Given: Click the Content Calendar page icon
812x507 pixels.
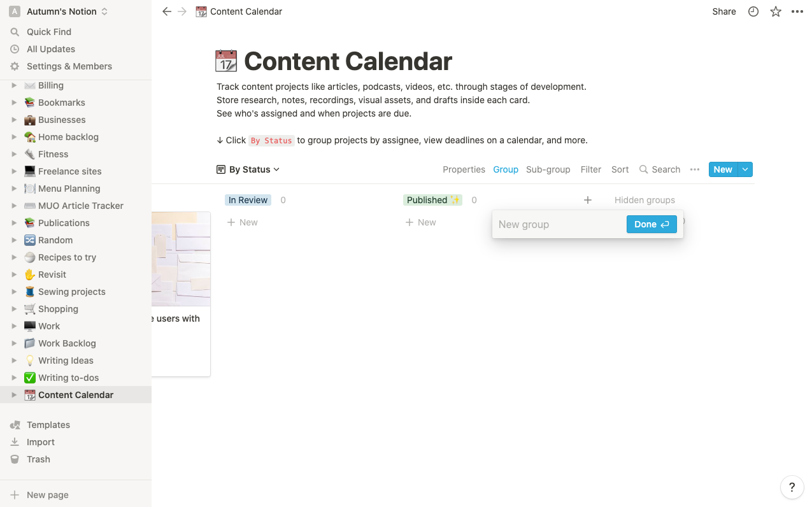Looking at the screenshot, I should click(226, 61).
